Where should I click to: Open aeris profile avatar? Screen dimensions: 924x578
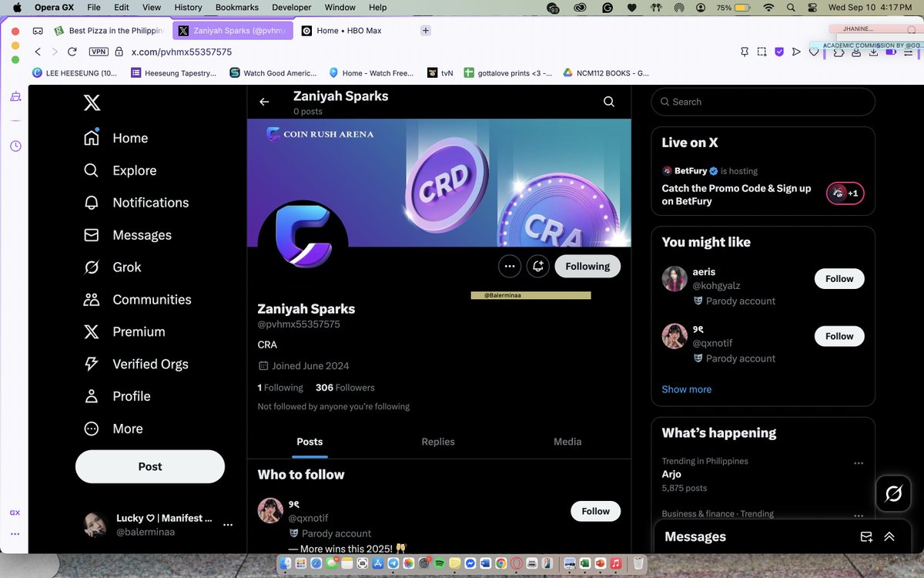click(x=675, y=279)
